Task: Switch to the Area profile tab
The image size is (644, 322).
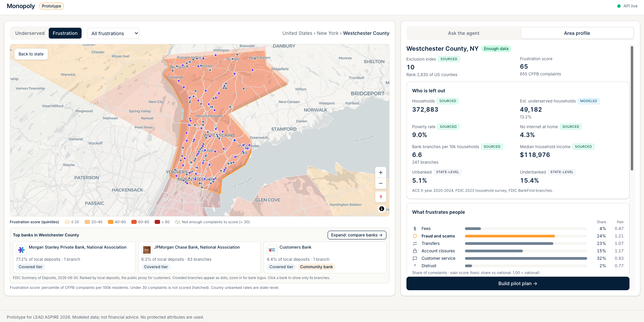Action: [x=577, y=33]
